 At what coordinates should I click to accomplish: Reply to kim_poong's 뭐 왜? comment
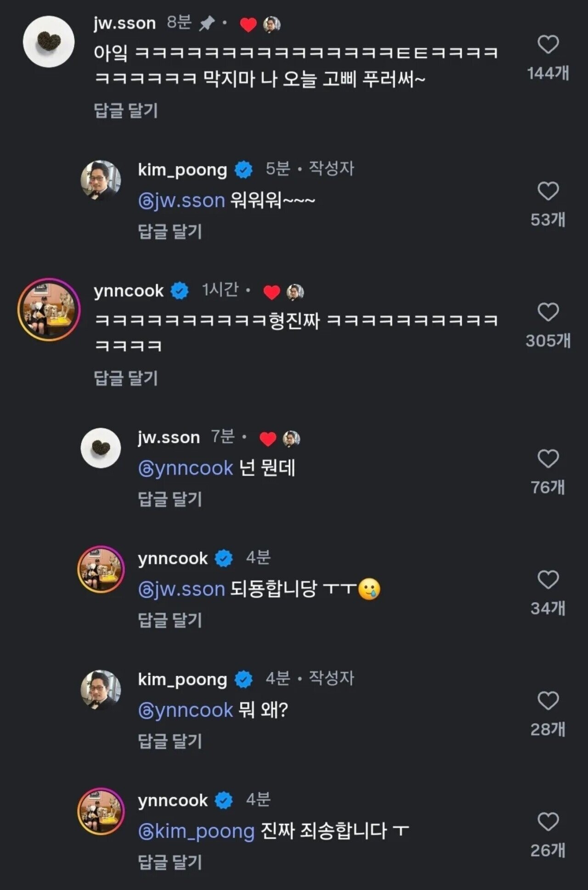coord(170,741)
